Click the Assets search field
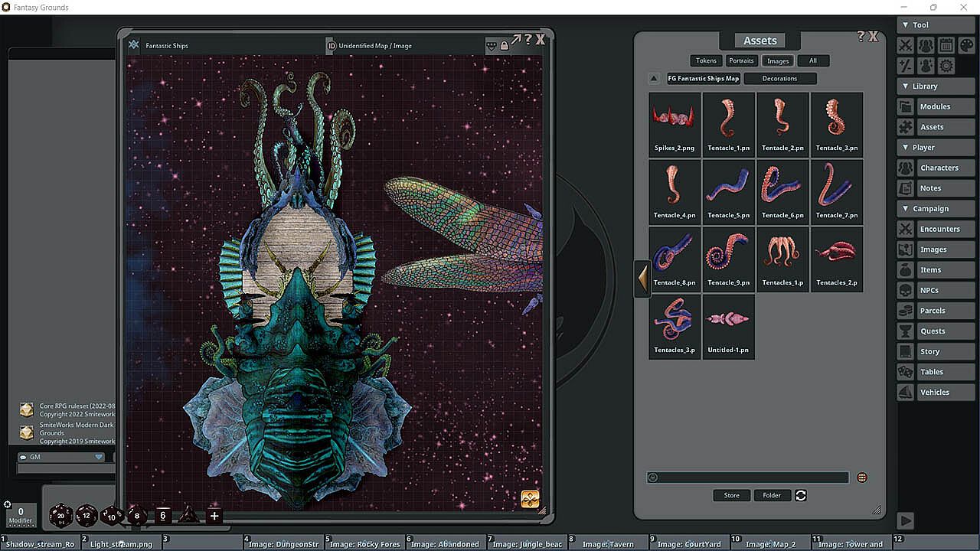Image resolution: width=980 pixels, height=551 pixels. pyautogui.click(x=748, y=478)
